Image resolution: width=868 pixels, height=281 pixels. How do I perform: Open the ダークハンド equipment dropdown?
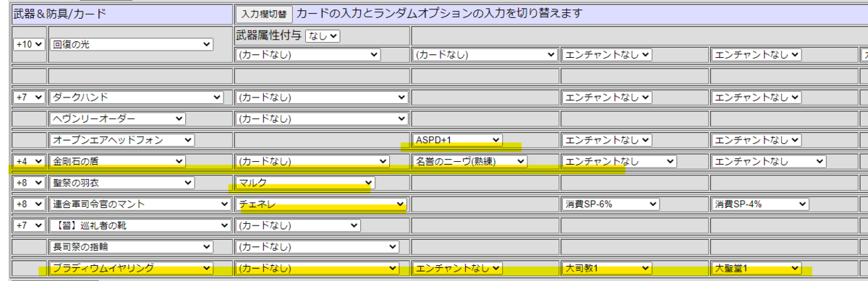[x=137, y=97]
